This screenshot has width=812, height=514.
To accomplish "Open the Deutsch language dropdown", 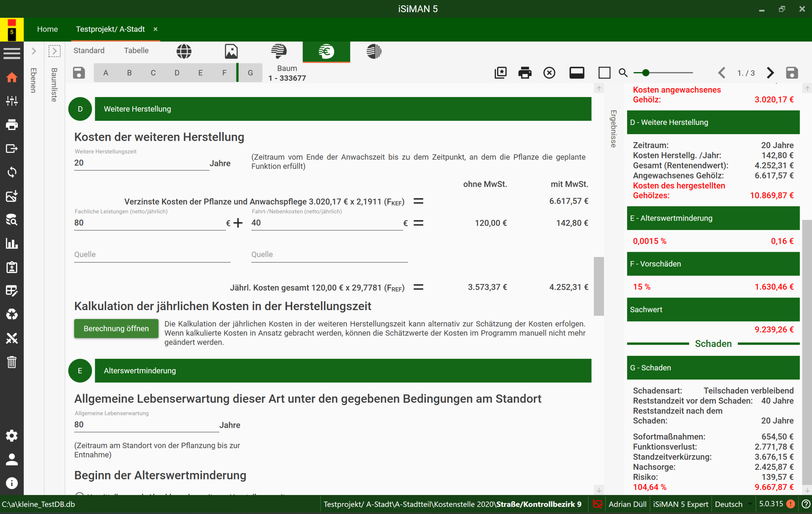I will [x=733, y=504].
